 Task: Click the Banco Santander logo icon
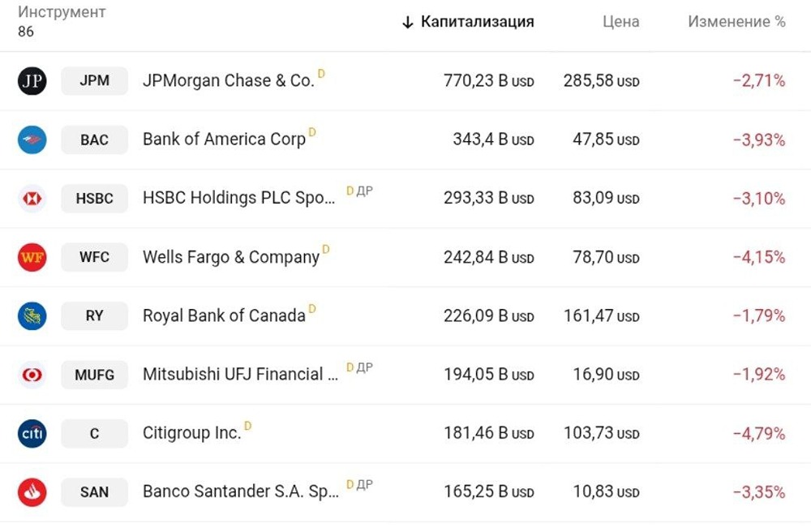[32, 491]
